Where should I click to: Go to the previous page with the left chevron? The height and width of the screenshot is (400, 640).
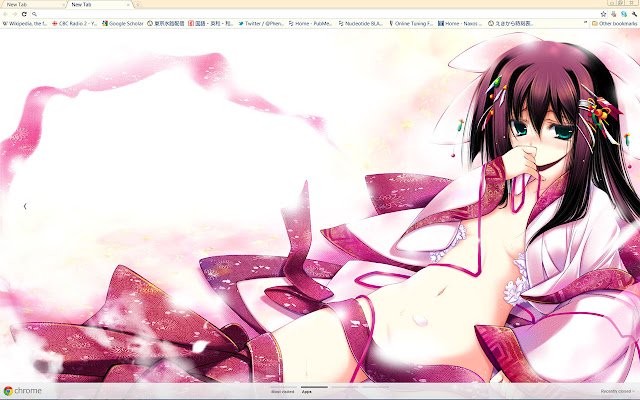coord(25,206)
